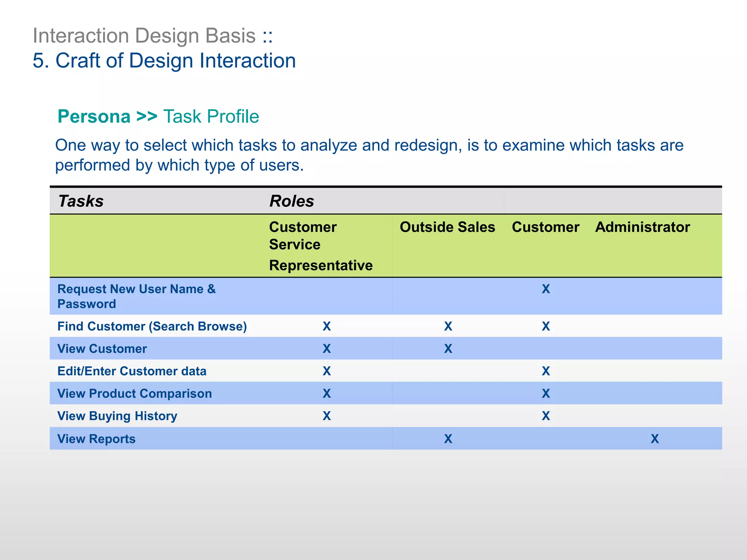Select the 'Task Profile' subtitle
Viewport: 747px width, 560px height.
(211, 117)
